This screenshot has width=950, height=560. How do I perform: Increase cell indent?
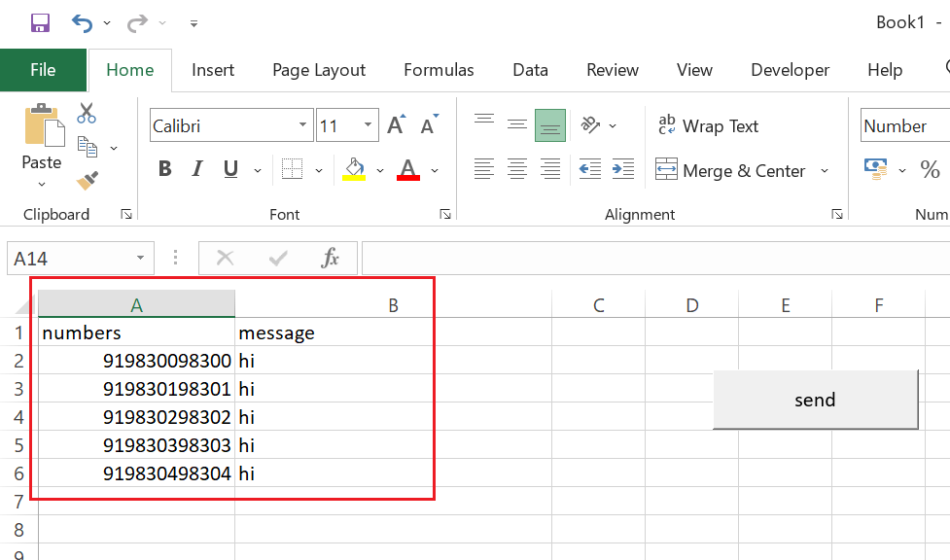(x=623, y=168)
